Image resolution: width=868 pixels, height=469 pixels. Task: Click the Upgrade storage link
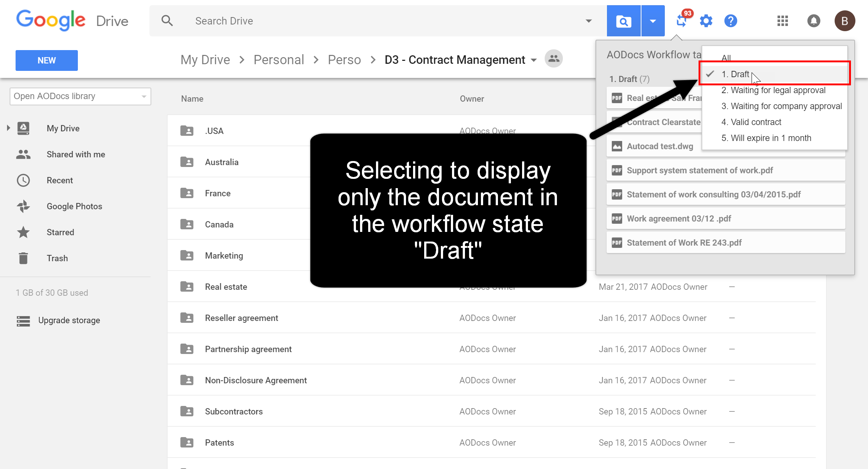(69, 320)
